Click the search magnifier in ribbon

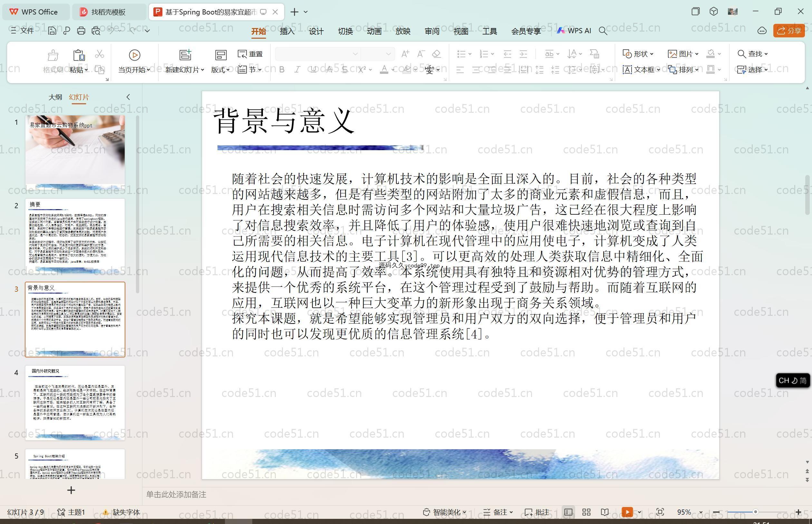pyautogui.click(x=603, y=31)
